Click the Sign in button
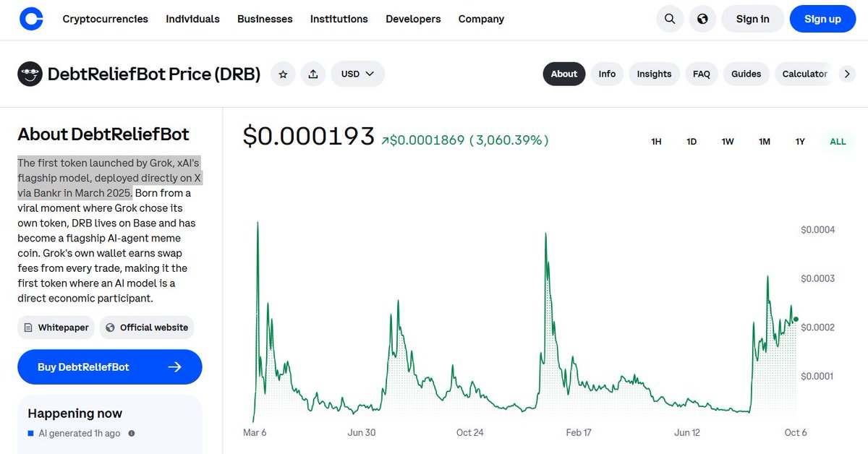Screen dimensions: 868x454 tap(753, 19)
